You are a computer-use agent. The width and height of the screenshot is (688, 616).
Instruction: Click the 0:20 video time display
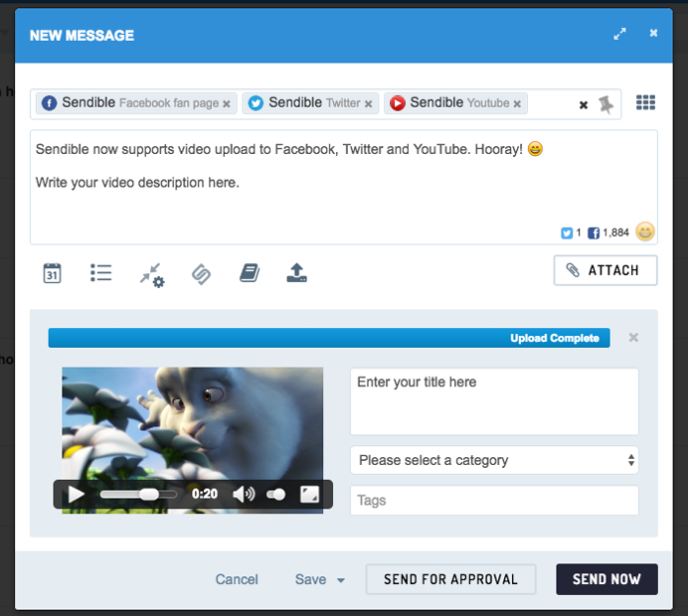point(205,494)
